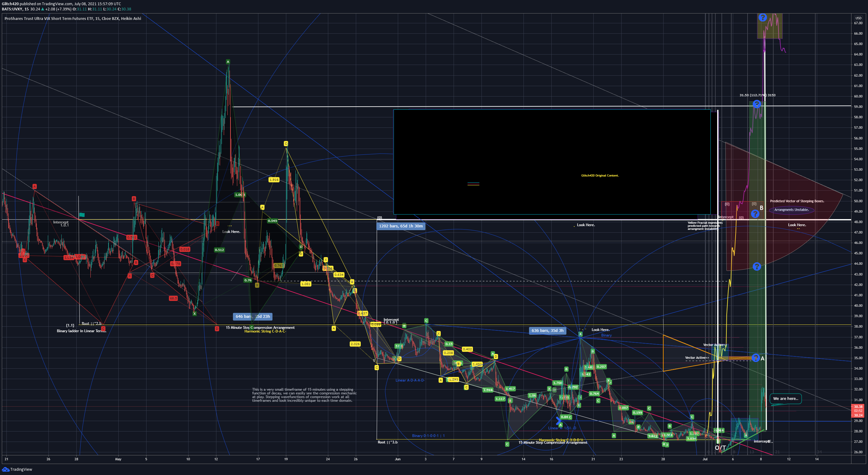Click the question mark icon under the 31.53 (112.71%) label

pos(757,104)
